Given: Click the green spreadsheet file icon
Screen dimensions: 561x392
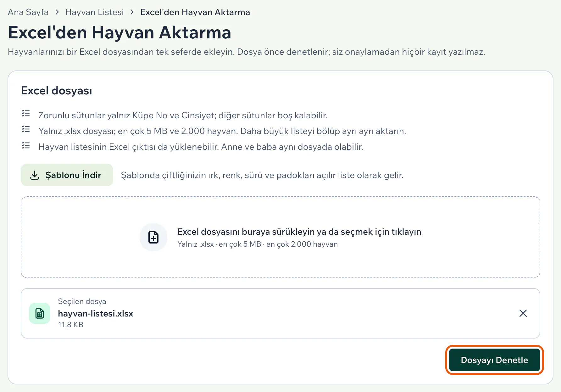Looking at the screenshot, I should point(40,313).
